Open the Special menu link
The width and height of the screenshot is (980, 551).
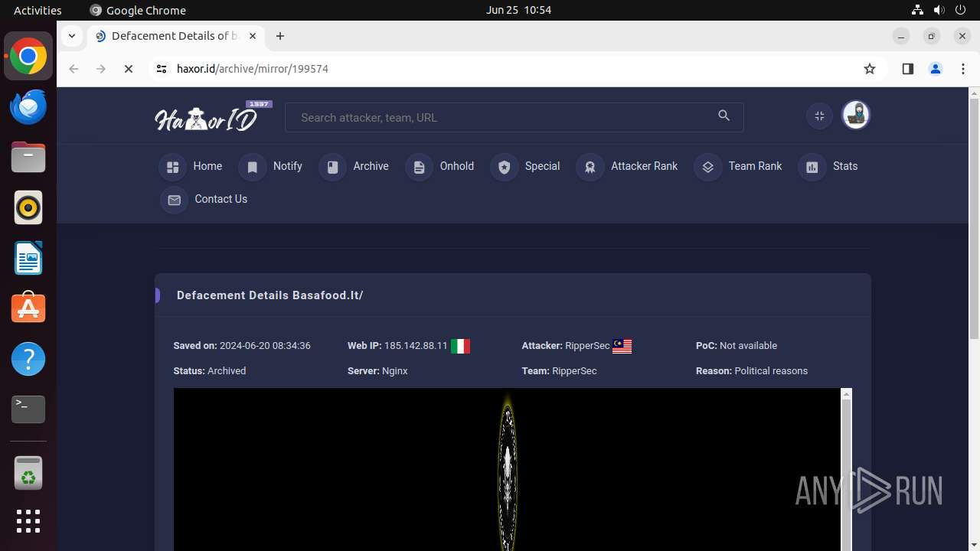point(542,166)
